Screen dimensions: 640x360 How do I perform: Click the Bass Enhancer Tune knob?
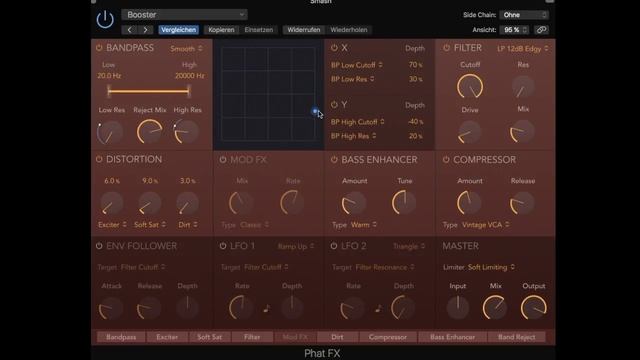[404, 202]
